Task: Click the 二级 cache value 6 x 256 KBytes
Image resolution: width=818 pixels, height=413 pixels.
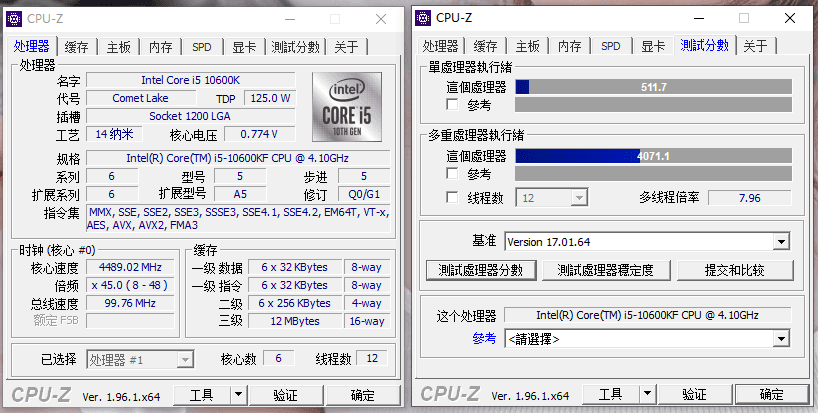Action: [x=295, y=303]
